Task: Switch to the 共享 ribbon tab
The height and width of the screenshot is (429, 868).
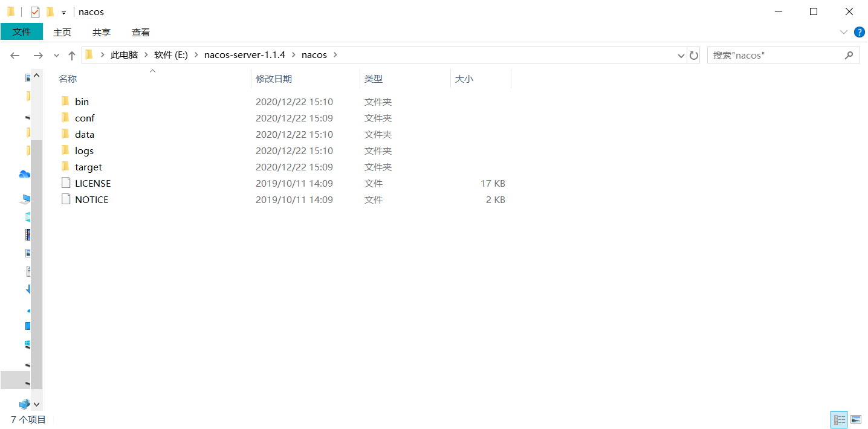Action: click(102, 32)
